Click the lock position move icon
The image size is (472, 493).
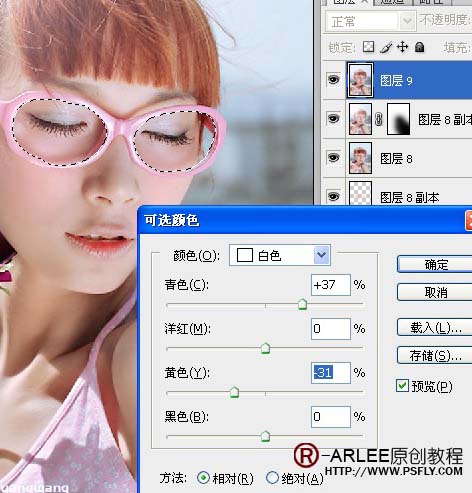[x=403, y=47]
